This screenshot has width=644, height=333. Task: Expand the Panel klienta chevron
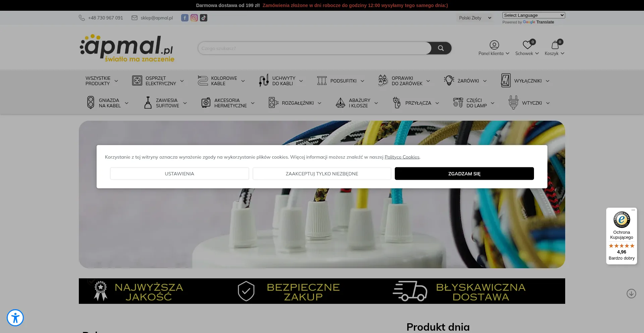click(x=507, y=53)
